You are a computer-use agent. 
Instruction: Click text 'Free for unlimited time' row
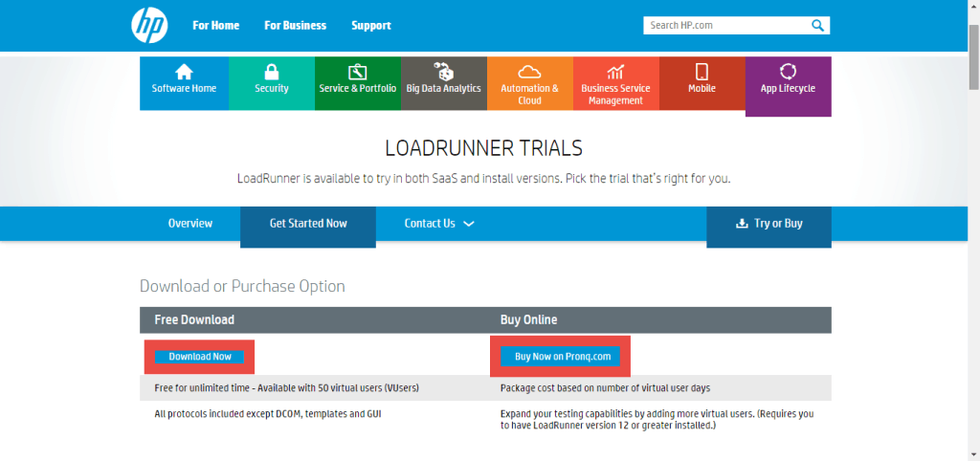click(x=286, y=388)
